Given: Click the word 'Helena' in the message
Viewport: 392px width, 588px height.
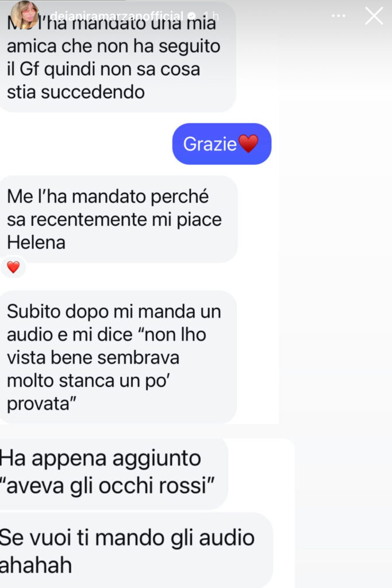Looking at the screenshot, I should [36, 243].
